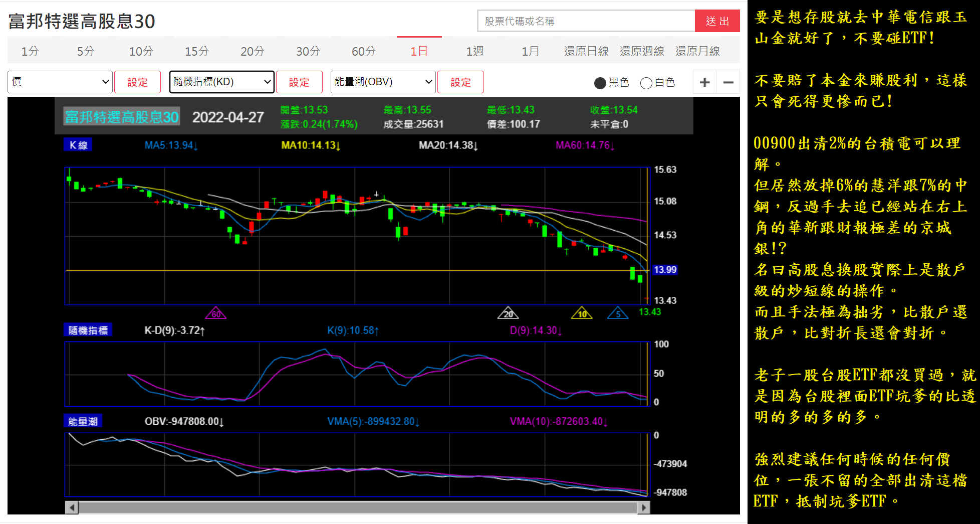The width and height of the screenshot is (980, 524).
Task: Click the MA10:14.13 legend value
Action: coord(311,145)
